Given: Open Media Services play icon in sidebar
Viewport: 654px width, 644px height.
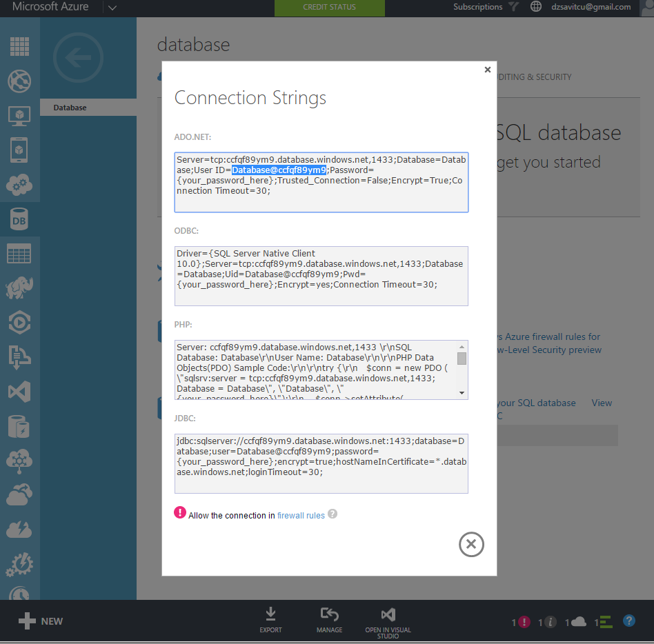Looking at the screenshot, I should point(19,322).
